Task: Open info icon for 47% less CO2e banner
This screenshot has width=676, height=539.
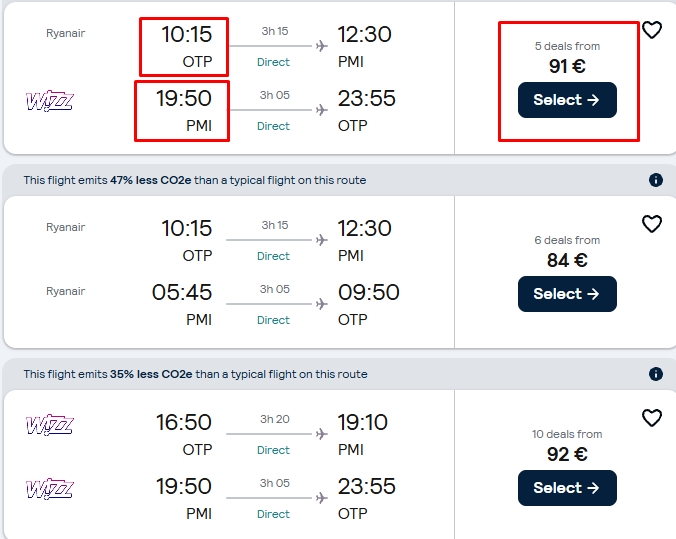Action: click(x=656, y=180)
